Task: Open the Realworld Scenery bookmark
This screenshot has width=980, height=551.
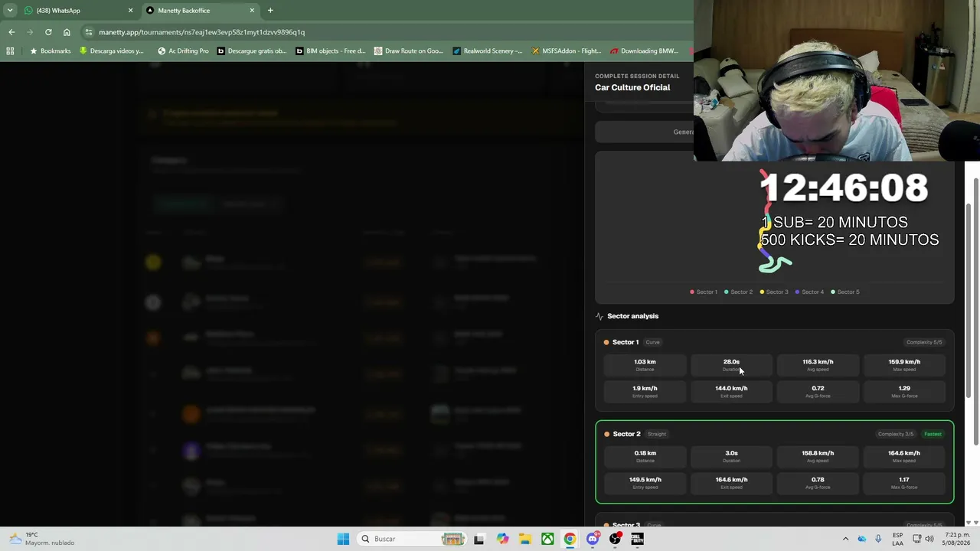Action: [x=487, y=51]
